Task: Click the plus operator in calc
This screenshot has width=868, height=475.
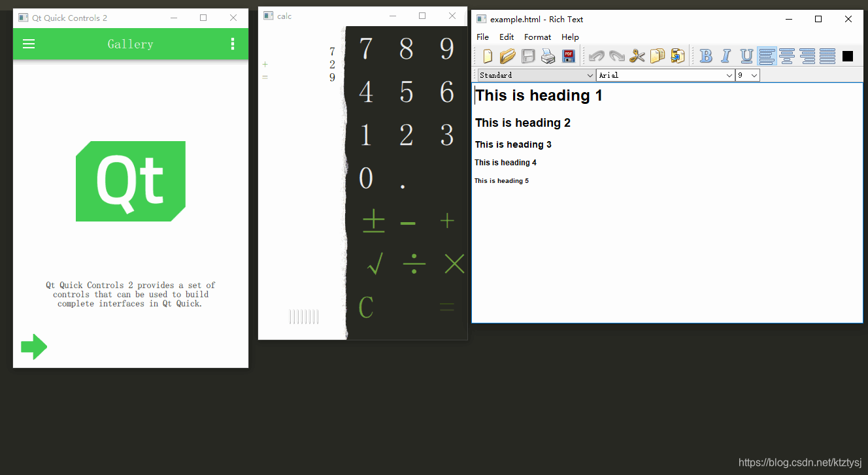Action: (447, 221)
